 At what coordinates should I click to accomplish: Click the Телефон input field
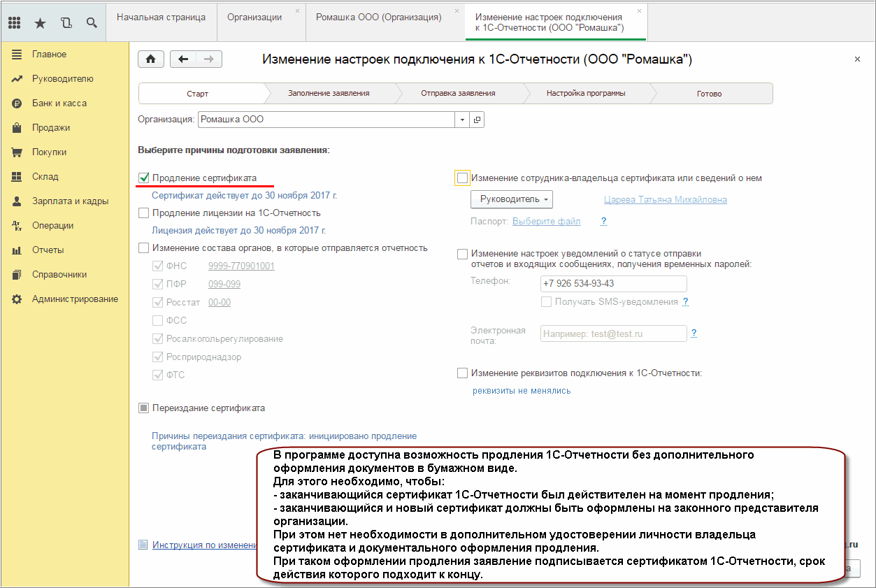tap(614, 283)
